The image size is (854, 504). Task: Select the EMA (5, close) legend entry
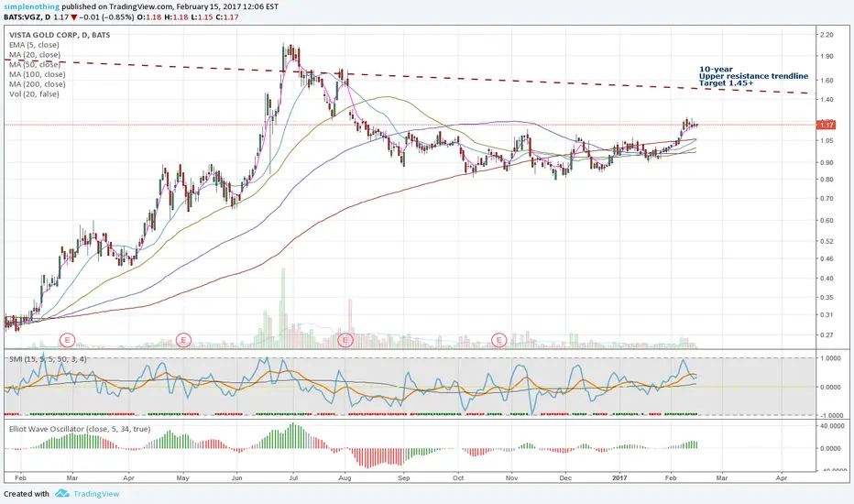34,45
